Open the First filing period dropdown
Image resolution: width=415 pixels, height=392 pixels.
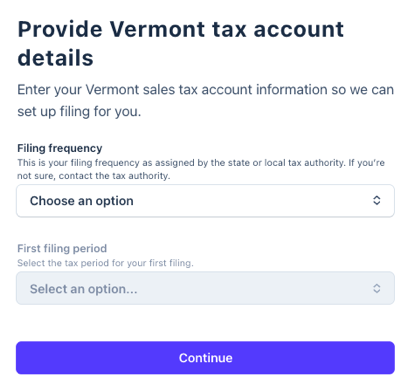tap(205, 288)
